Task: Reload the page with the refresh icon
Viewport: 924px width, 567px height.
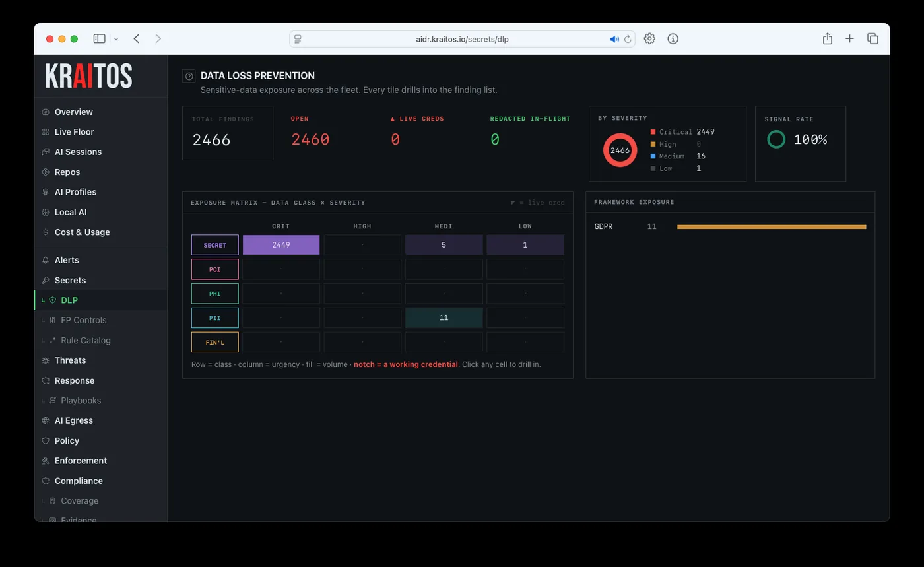Action: tap(628, 39)
